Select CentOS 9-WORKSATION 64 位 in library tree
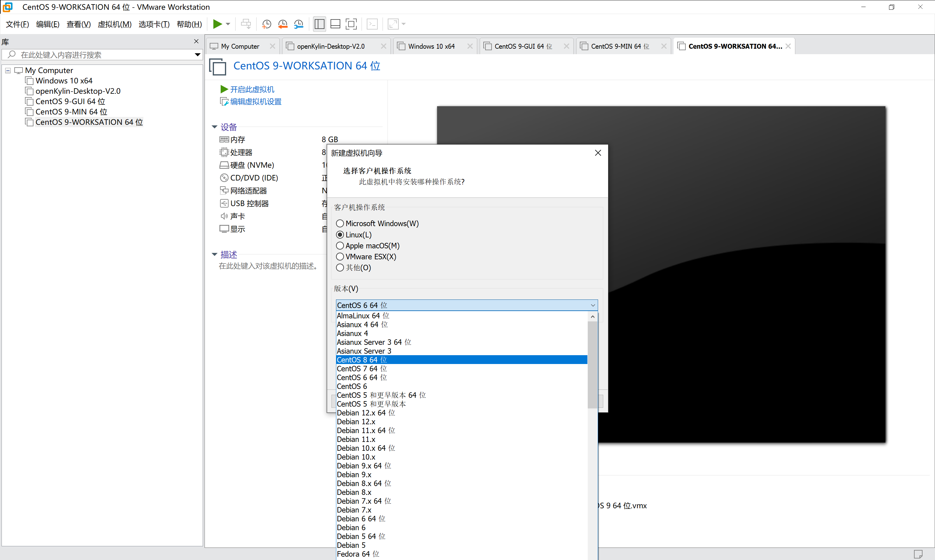 (89, 122)
